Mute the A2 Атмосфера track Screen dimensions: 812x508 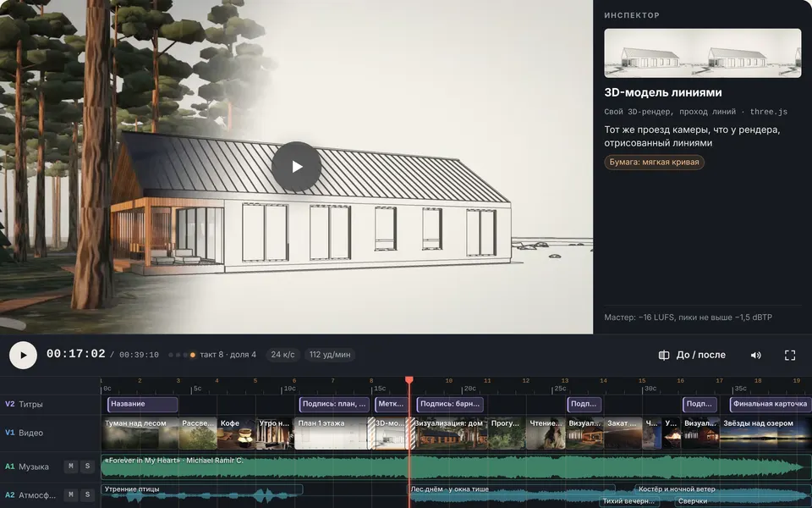(x=71, y=495)
